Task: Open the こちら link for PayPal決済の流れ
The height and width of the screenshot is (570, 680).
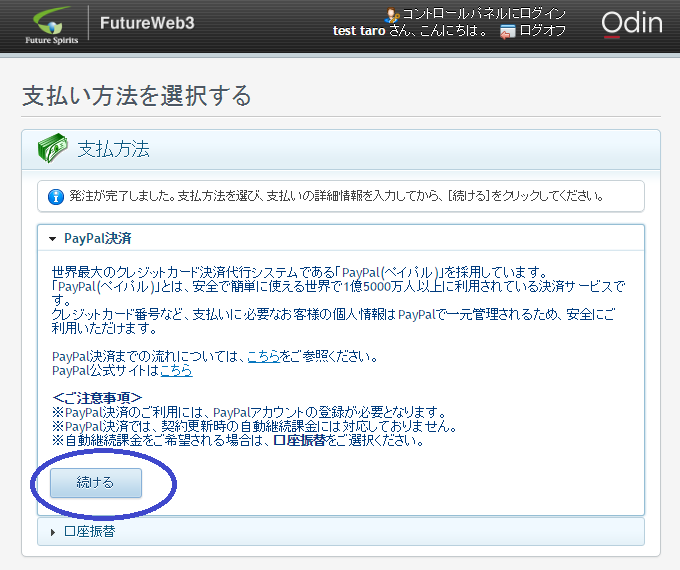Action: point(263,357)
